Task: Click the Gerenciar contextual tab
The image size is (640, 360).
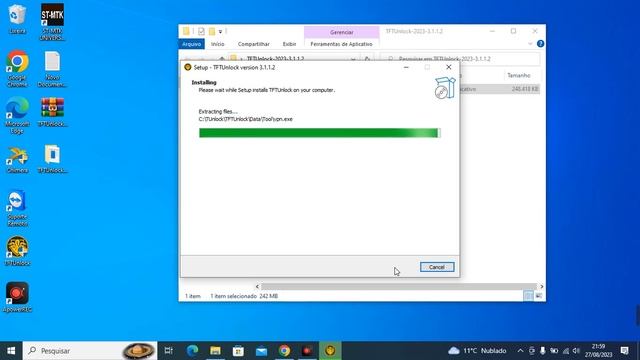Action: tap(342, 32)
